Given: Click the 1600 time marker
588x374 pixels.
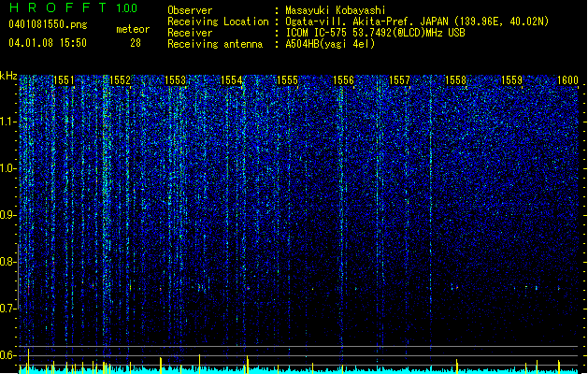Looking at the screenshot, I should 567,80.
